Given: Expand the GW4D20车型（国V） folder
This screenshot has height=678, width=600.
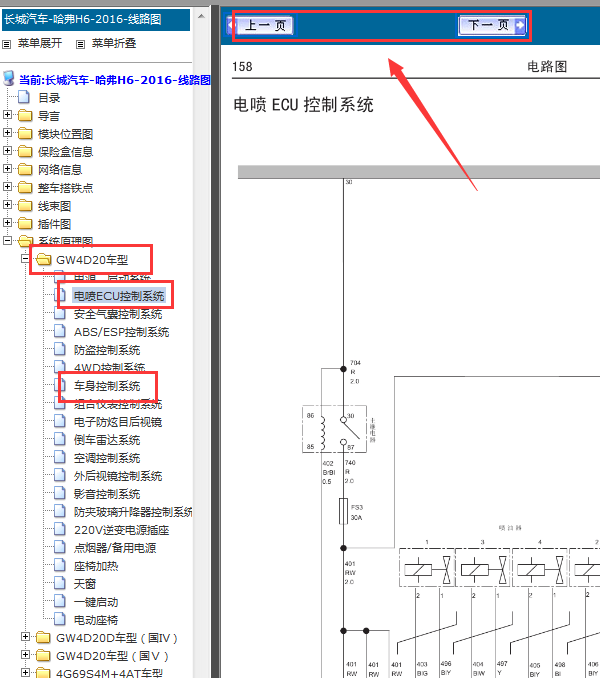Looking at the screenshot, I should (26, 655).
